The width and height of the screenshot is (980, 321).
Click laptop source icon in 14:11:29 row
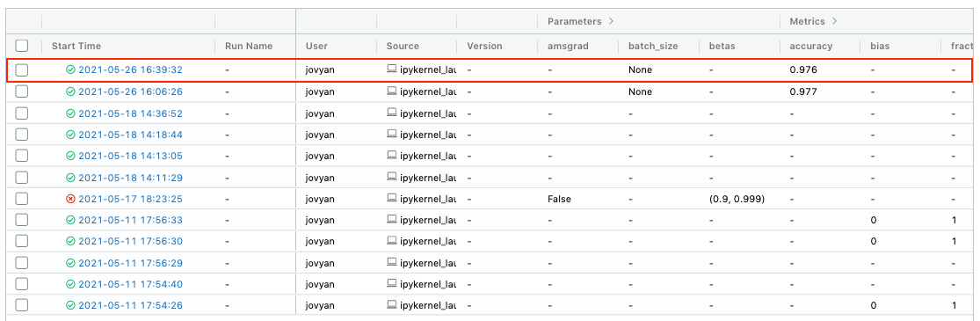pos(392,178)
